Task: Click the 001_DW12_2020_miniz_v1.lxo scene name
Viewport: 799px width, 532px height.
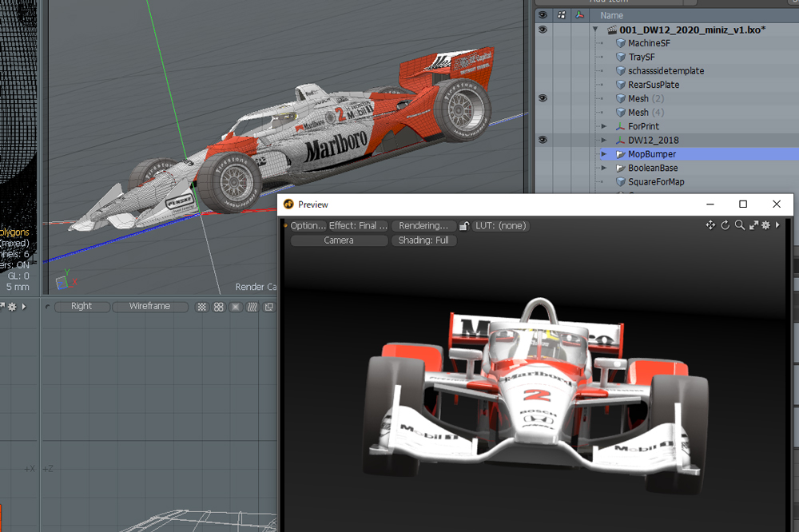Action: point(693,30)
